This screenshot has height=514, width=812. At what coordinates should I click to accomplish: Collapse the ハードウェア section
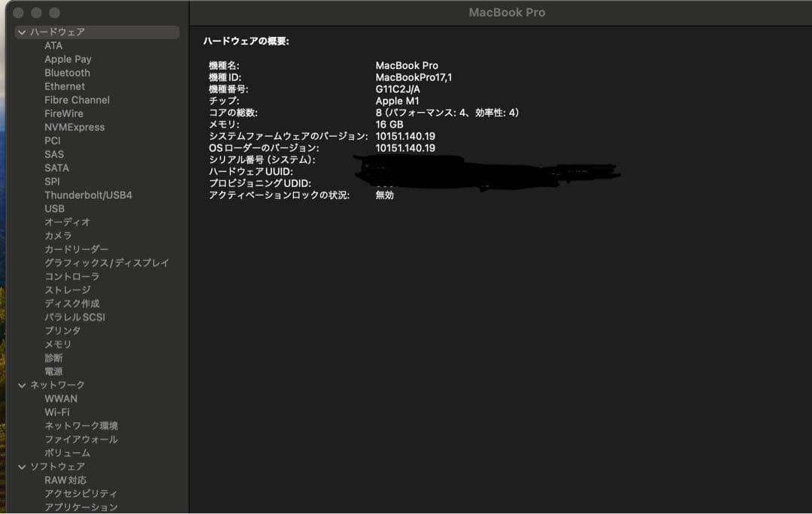click(x=22, y=32)
